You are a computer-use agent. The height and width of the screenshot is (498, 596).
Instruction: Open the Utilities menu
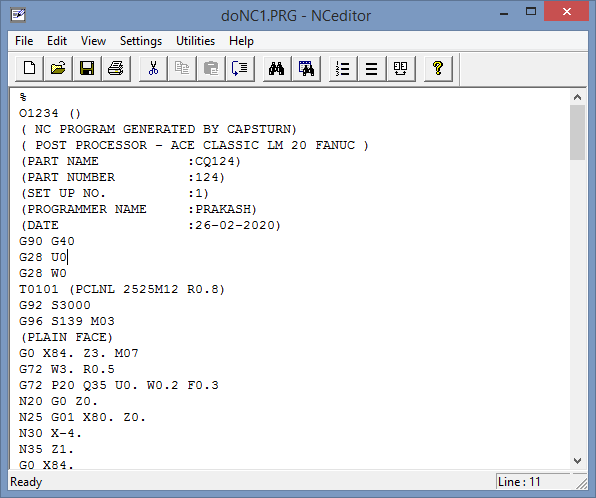coord(195,41)
